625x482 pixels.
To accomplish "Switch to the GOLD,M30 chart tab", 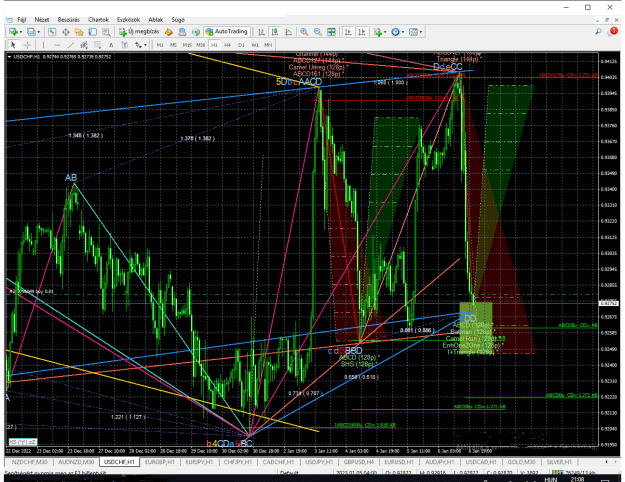I will point(521,462).
